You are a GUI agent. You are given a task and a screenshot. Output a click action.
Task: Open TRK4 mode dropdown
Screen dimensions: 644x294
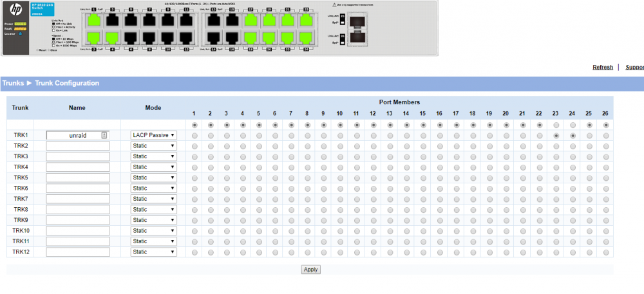(154, 167)
